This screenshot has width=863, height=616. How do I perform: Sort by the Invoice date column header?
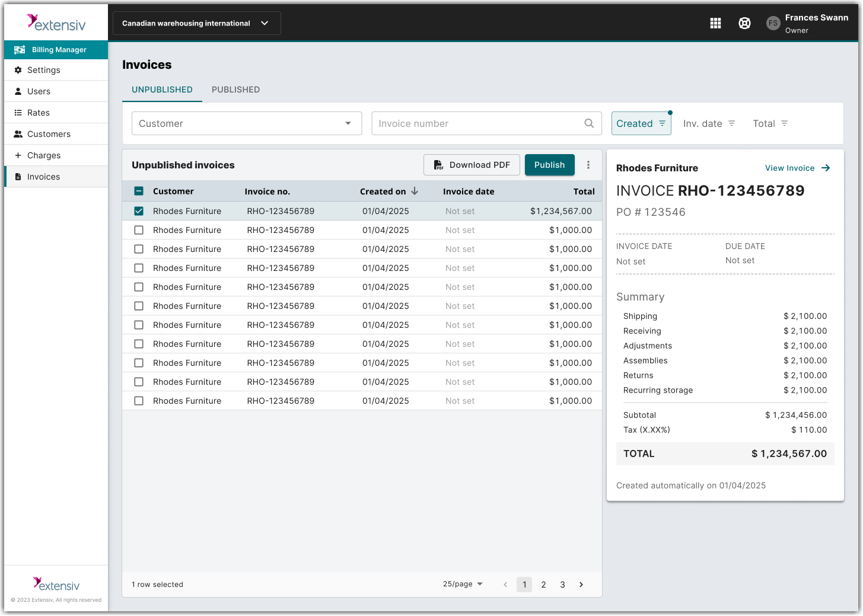click(x=469, y=191)
